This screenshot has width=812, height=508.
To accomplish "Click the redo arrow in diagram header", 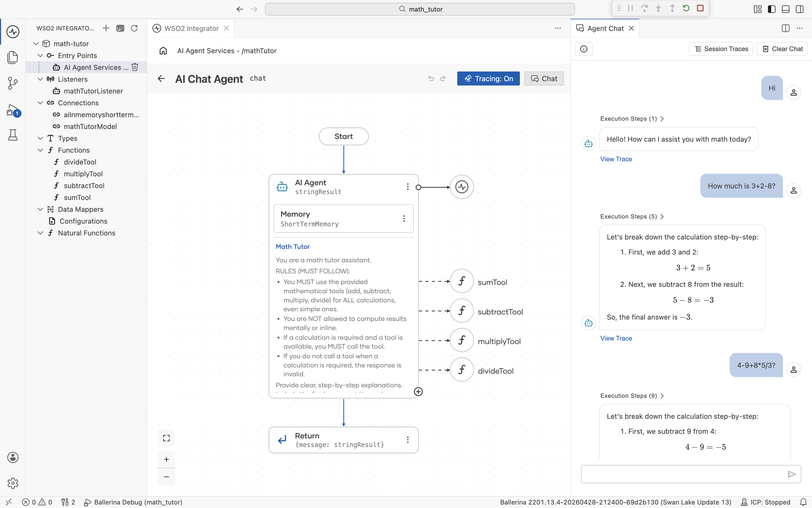I will 443,78.
